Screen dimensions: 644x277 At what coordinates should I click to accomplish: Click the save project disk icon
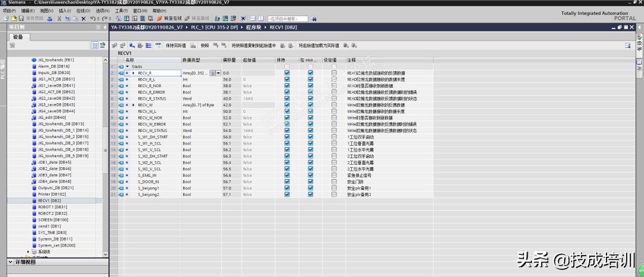pos(21,19)
